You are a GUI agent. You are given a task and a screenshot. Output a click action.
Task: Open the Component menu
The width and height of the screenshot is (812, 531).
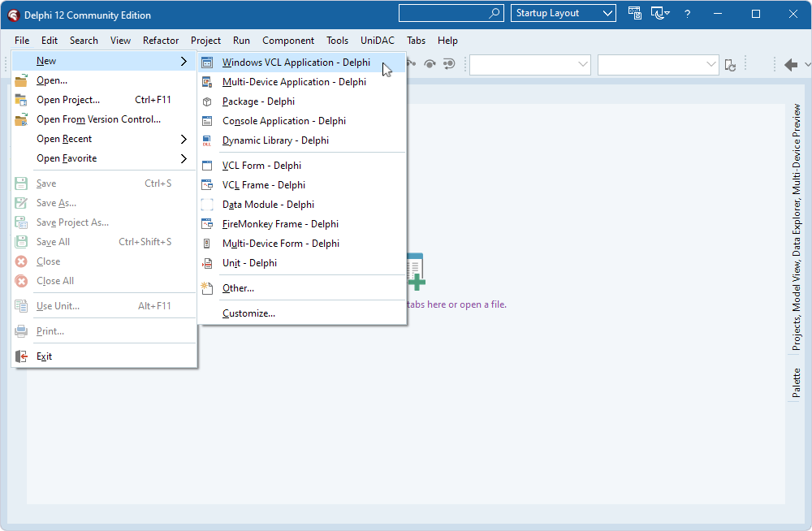[288, 40]
